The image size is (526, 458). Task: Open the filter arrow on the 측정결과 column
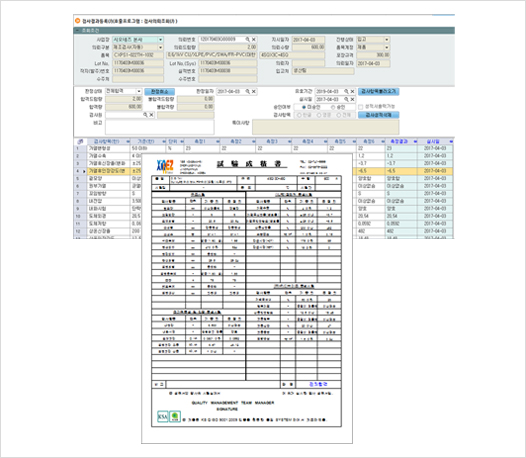tap(415, 142)
